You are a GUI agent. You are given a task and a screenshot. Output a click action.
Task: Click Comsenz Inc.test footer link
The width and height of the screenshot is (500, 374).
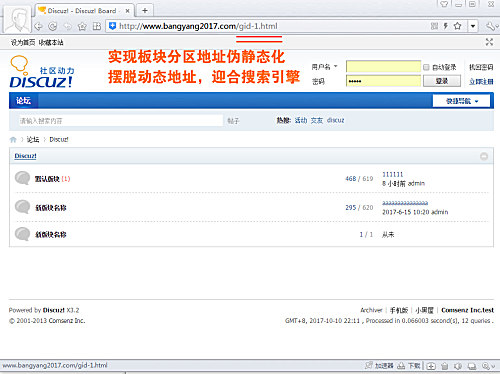coord(467,310)
